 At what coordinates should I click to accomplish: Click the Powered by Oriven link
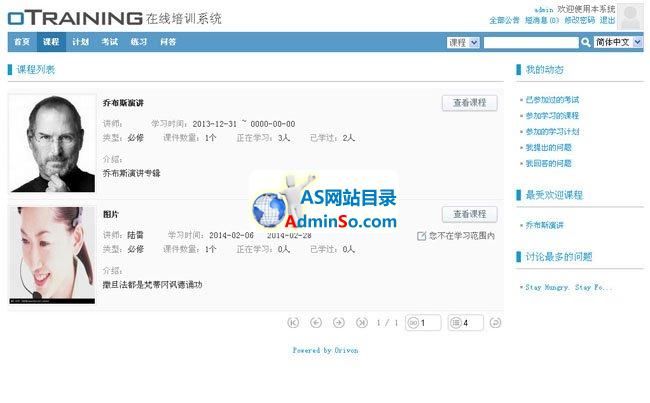point(325,350)
